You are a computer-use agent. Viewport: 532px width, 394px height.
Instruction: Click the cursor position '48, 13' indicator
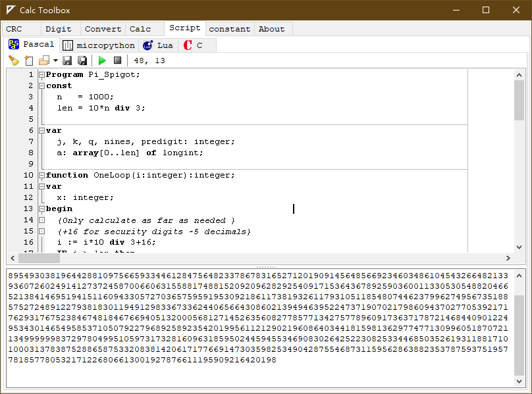[149, 61]
